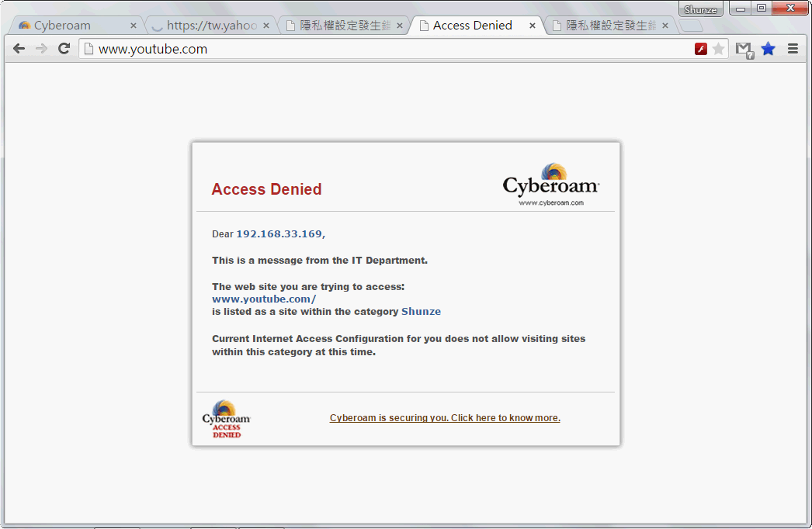812x529 pixels.
Task: Close the Access Denied tab
Action: pyautogui.click(x=533, y=26)
